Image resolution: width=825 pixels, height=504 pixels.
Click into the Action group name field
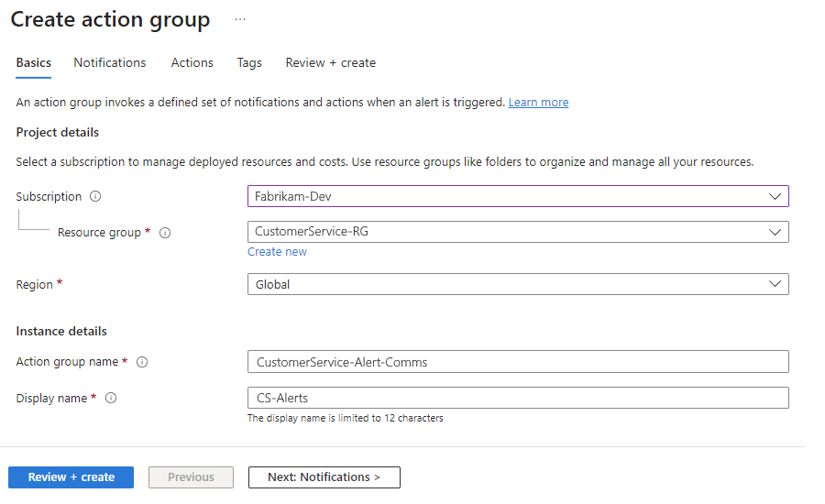pos(518,362)
